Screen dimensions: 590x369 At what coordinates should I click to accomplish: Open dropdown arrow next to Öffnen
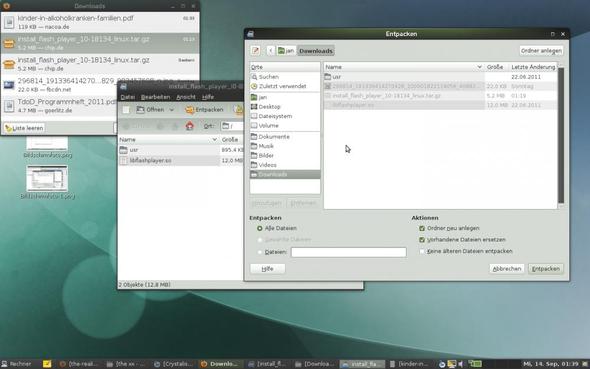point(172,110)
